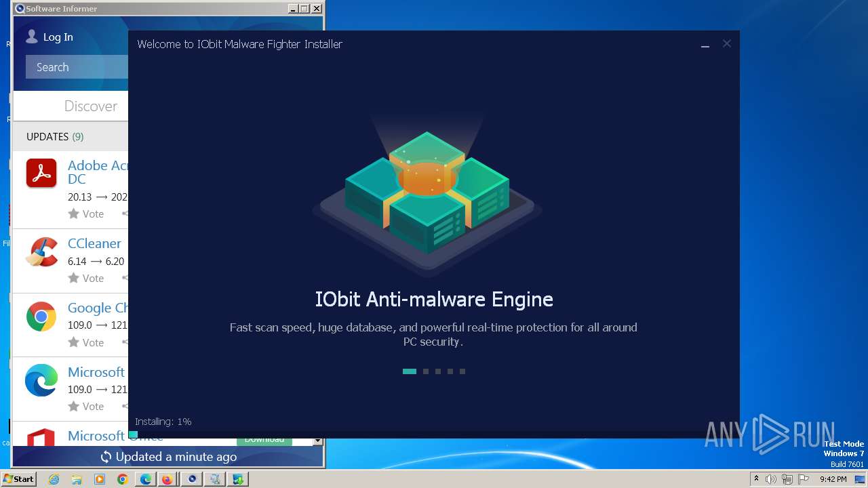The image size is (868, 488).
Task: Click the Vote star for Microsoft Edge
Action: (x=73, y=406)
